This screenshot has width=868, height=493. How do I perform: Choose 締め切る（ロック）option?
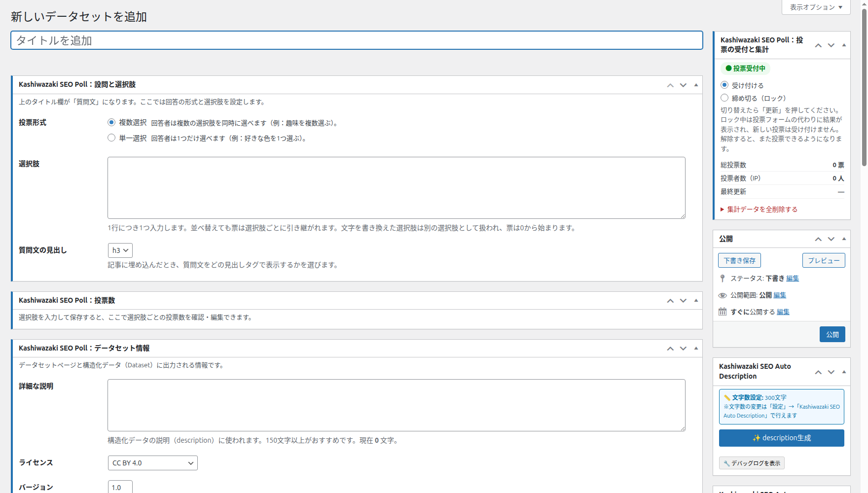(724, 98)
